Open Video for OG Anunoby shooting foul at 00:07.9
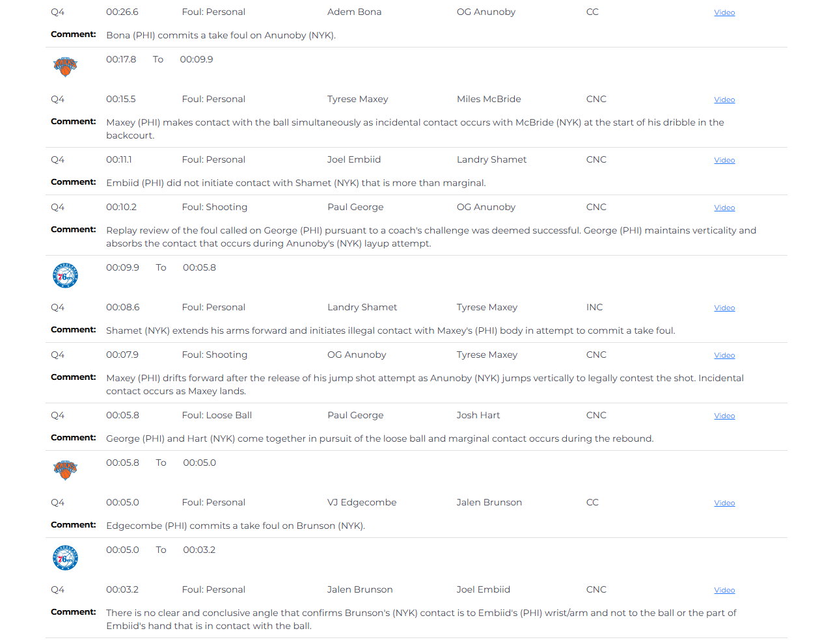Viewport: 820px width, 644px height. 724,355
